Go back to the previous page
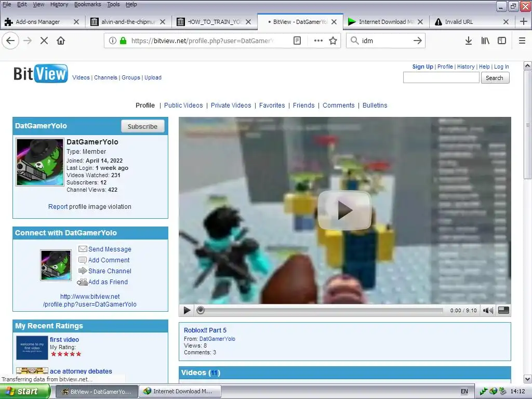 pyautogui.click(x=10, y=41)
